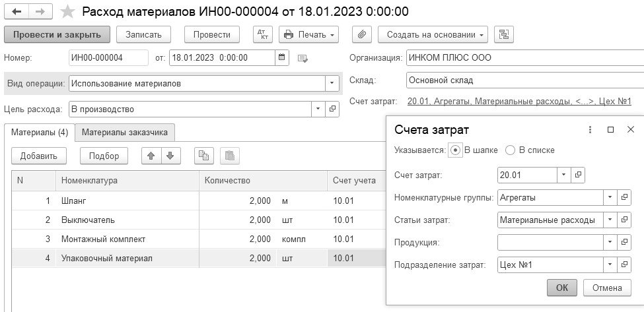Viewport: 644px width, 312px height.
Task: Close the Счета затрат dialog
Action: 631,130
